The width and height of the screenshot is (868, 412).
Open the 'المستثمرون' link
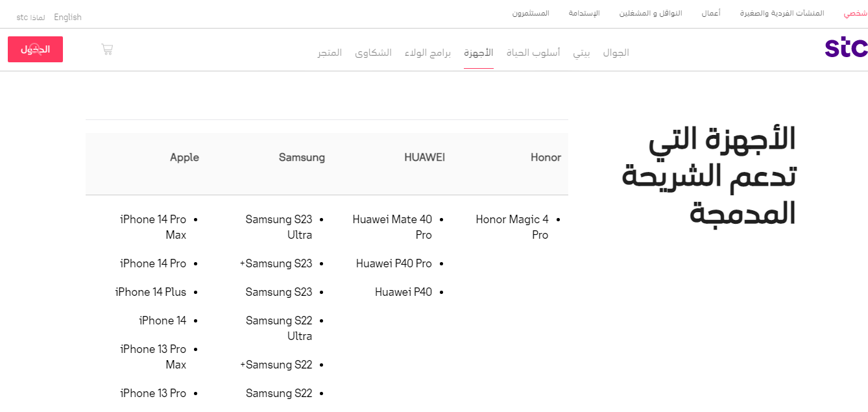531,14
